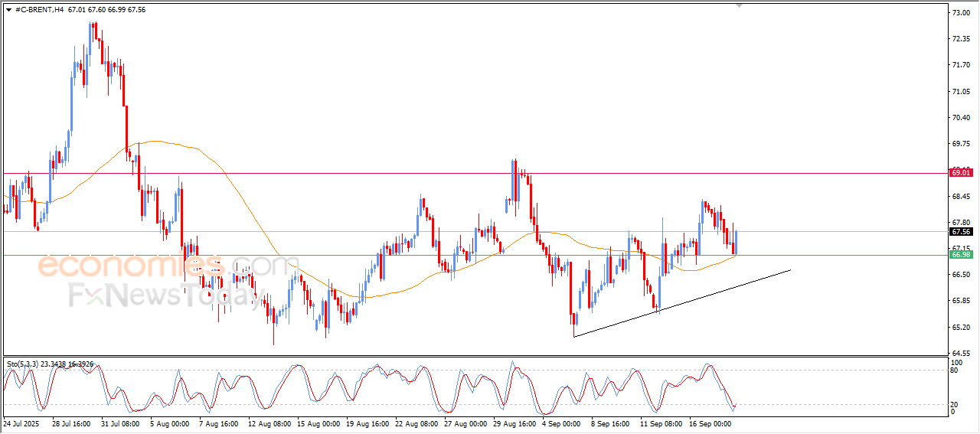The image size is (980, 434).
Task: Click the 69.75 value on price axis
Action: click(x=962, y=144)
